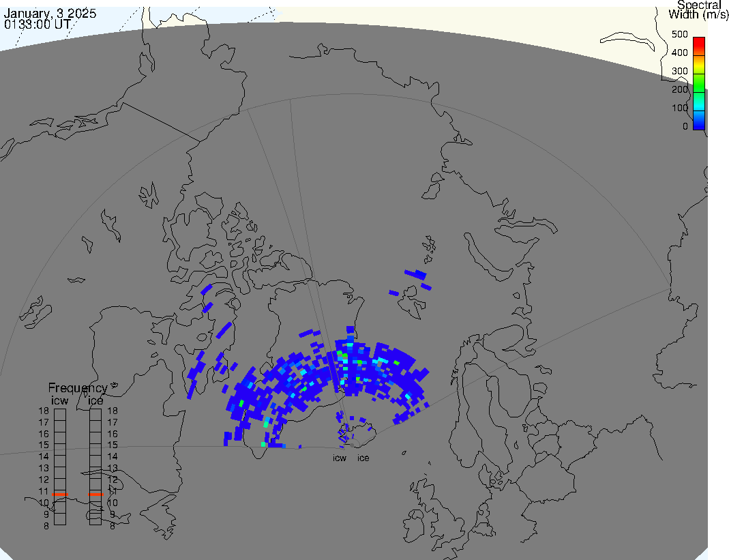Click the '500' color scale label
The height and width of the screenshot is (560, 729).
679,34
